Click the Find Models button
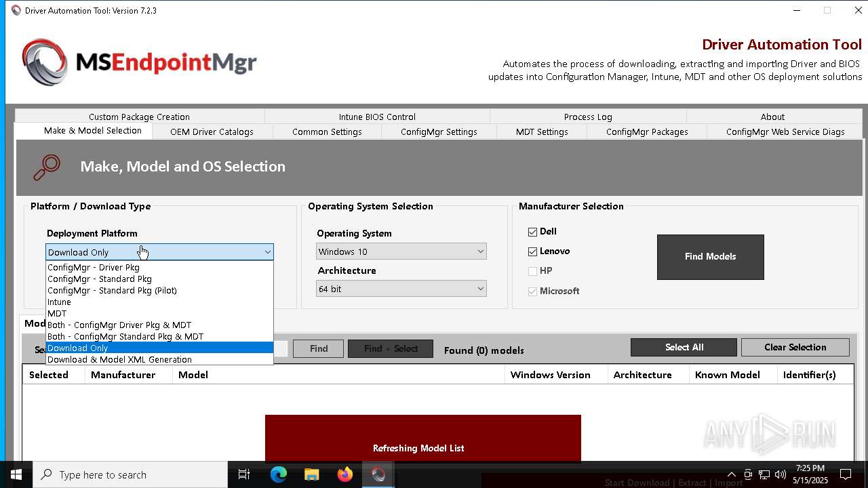The width and height of the screenshot is (868, 488). click(x=710, y=257)
